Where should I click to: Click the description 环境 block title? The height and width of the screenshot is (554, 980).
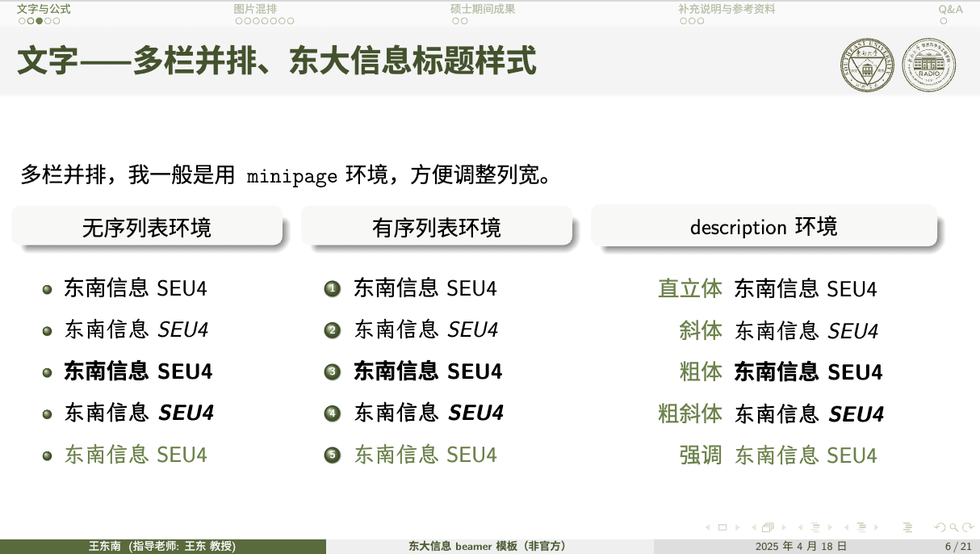tap(763, 227)
